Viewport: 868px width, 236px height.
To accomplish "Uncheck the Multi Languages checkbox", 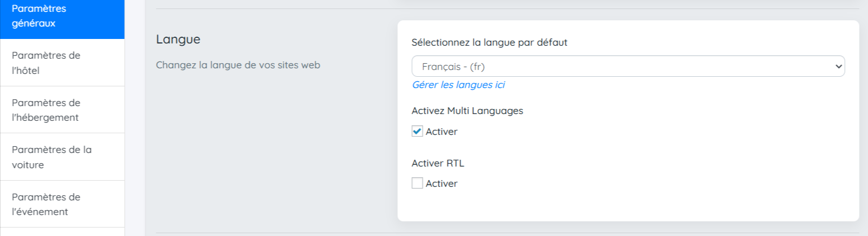I will (417, 132).
